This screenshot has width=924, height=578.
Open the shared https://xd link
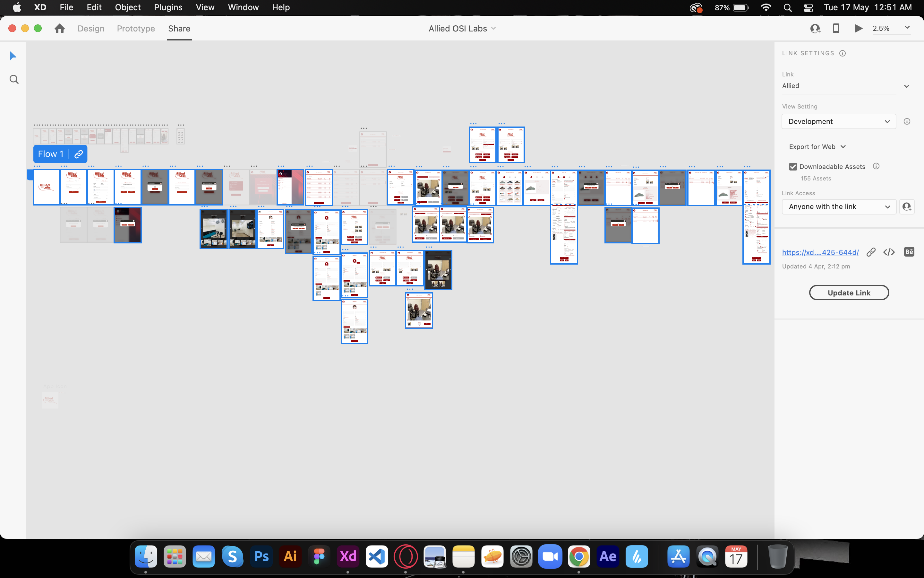point(820,252)
